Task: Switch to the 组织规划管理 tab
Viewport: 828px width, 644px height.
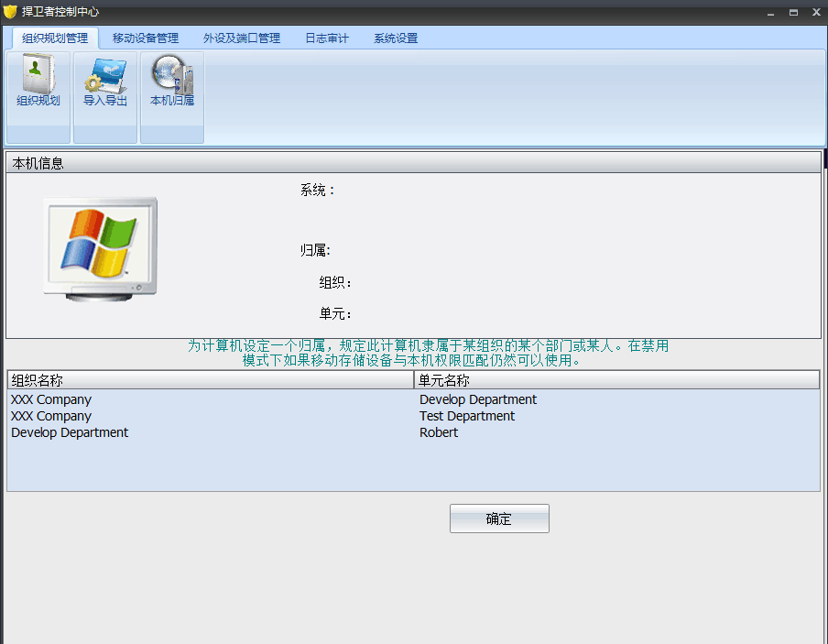Action: tap(55, 38)
